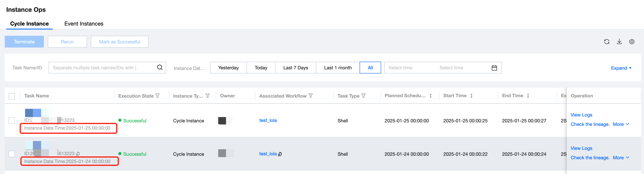Image resolution: width=644 pixels, height=174 pixels.
Task: Open View Logs for the 2025-01-25 instance
Action: [x=581, y=115]
